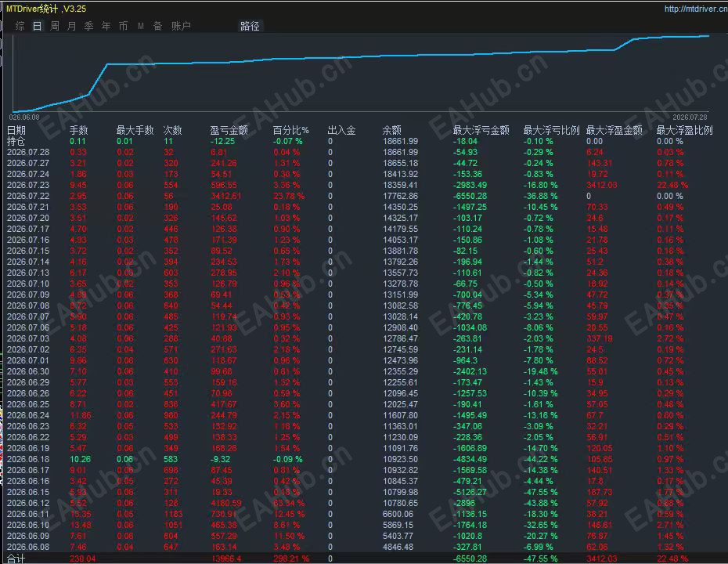This screenshot has height=564, width=728.
Task: Click the 百分比% column header
Action: pos(290,130)
